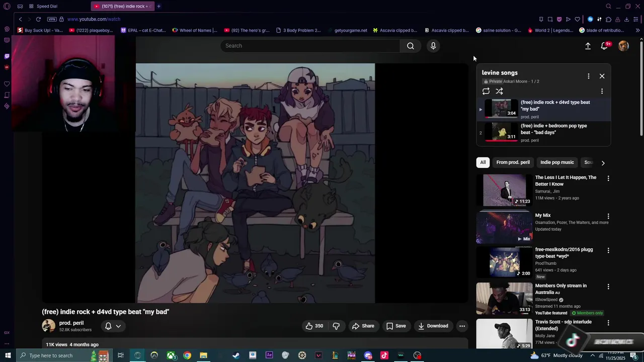The image size is (644, 362).
Task: Click the Download button
Action: 433,326
